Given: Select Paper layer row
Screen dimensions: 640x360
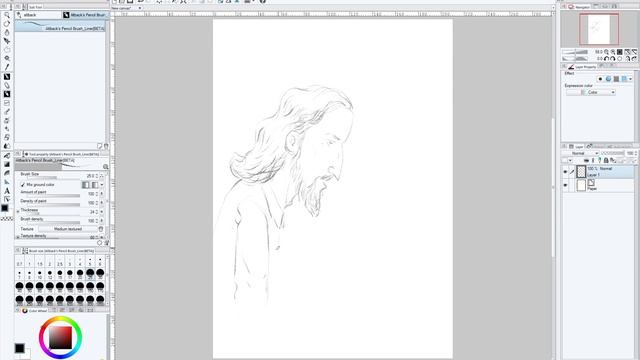Looking at the screenshot, I should coord(598,186).
